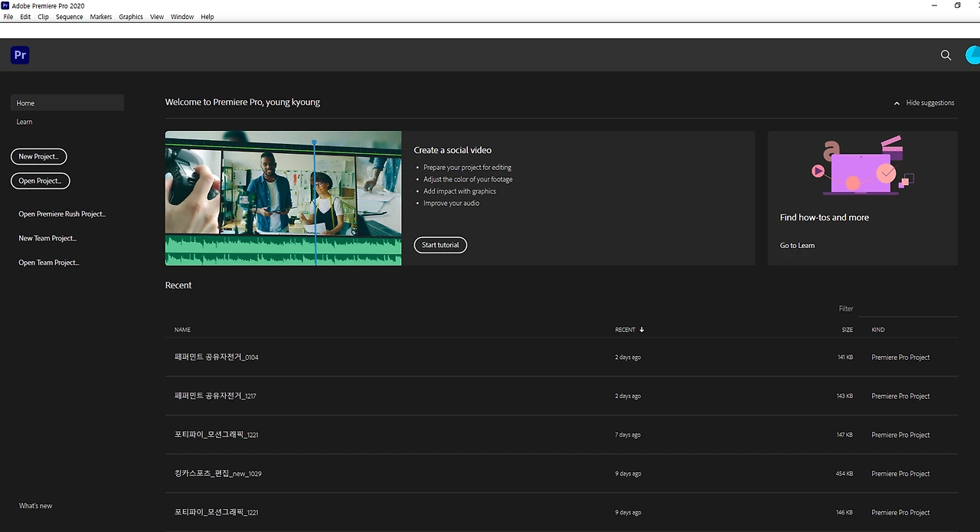Image resolution: width=980 pixels, height=532 pixels.
Task: Click 'Create a social video' heading
Action: pos(452,150)
